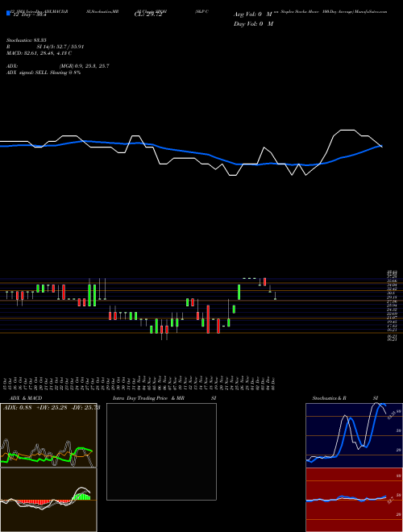Click the blue stochastics chart panel

click(x=354, y=435)
